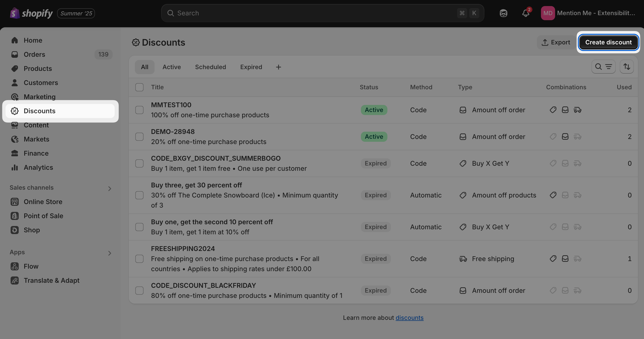The width and height of the screenshot is (644, 339).
Task: Follow the discounts help link
Action: click(x=409, y=318)
